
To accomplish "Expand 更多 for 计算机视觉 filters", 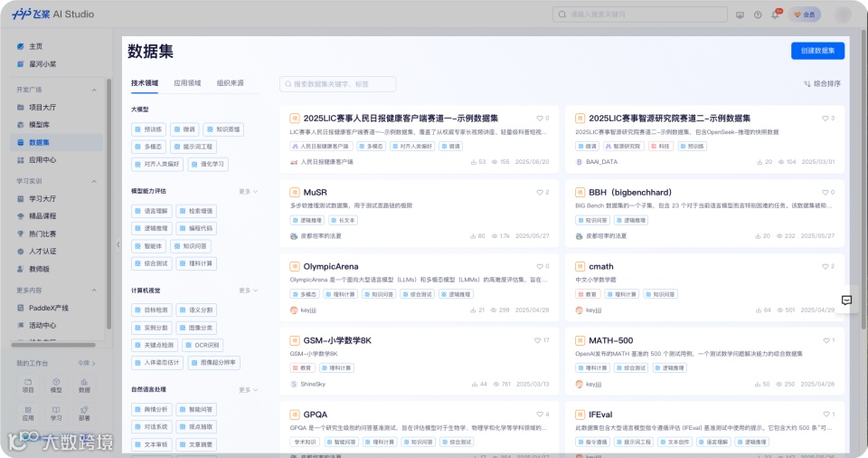I will point(249,291).
